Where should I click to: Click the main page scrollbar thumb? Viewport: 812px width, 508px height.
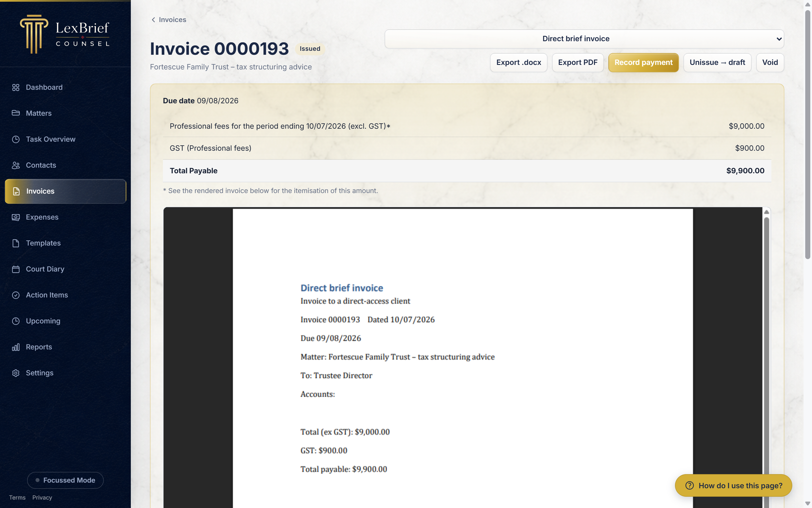point(808,134)
